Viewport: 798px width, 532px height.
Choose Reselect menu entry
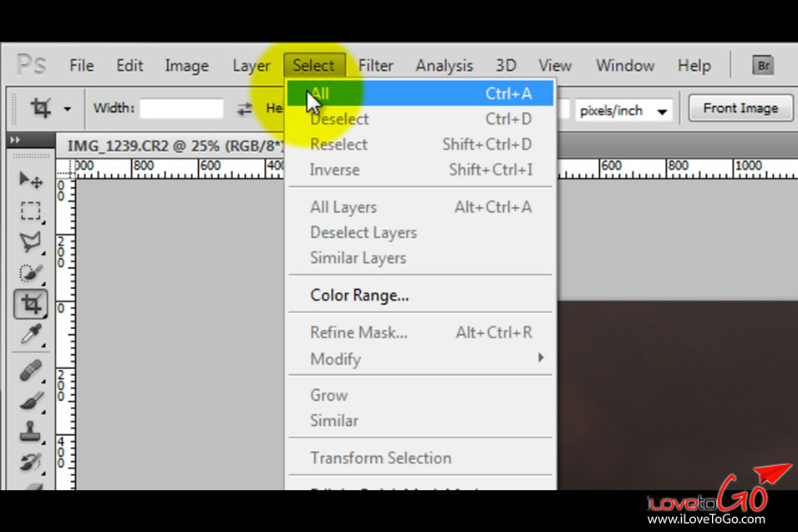coord(420,144)
